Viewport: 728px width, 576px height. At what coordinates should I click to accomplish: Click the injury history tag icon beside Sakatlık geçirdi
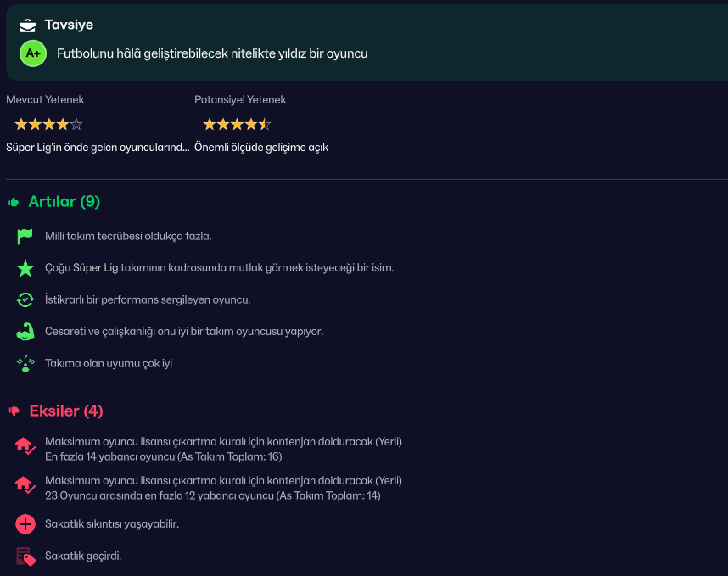[26, 556]
